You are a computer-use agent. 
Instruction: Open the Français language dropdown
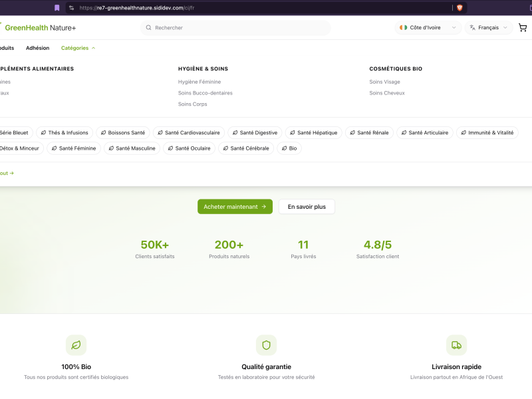coord(488,28)
